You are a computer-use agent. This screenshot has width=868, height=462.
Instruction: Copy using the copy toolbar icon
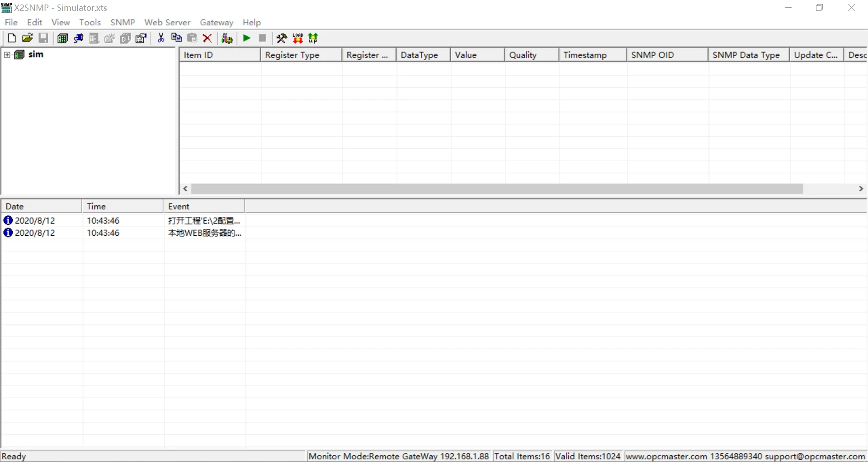point(176,38)
